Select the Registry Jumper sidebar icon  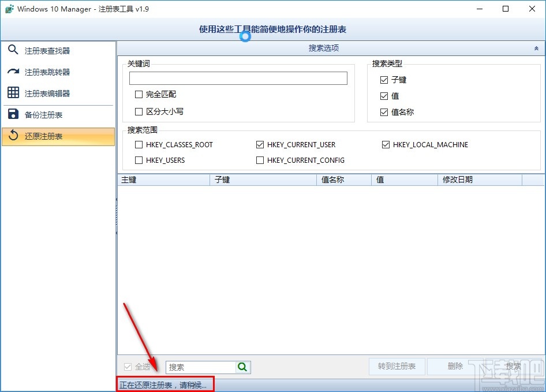coord(14,72)
